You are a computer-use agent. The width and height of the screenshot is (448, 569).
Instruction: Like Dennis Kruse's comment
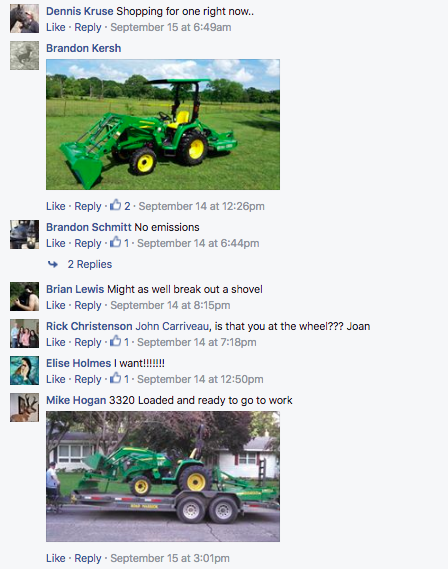[56, 27]
